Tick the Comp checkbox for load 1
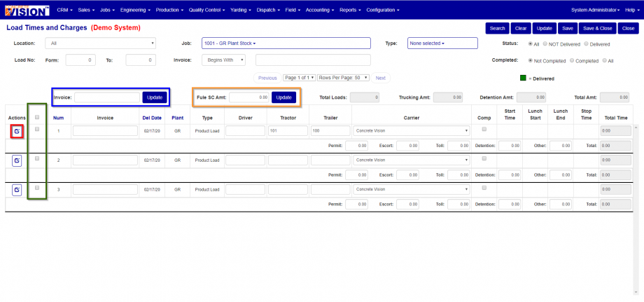The image size is (644, 302). (484, 129)
